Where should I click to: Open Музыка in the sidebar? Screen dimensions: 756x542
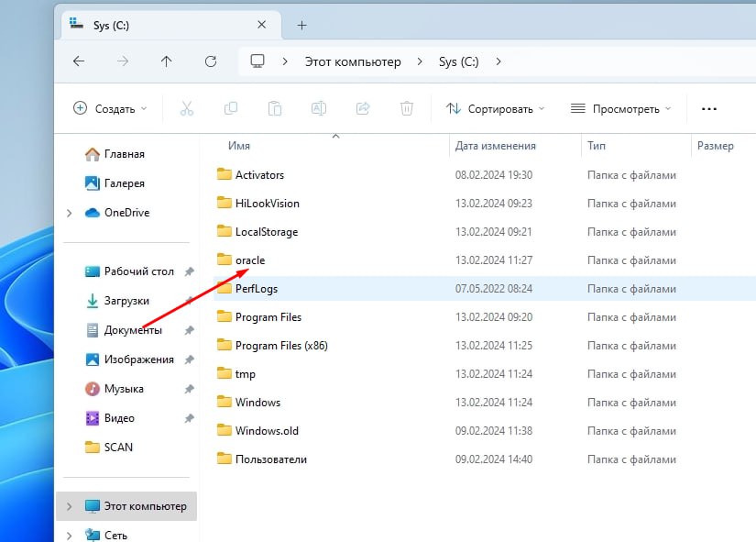tap(115, 389)
